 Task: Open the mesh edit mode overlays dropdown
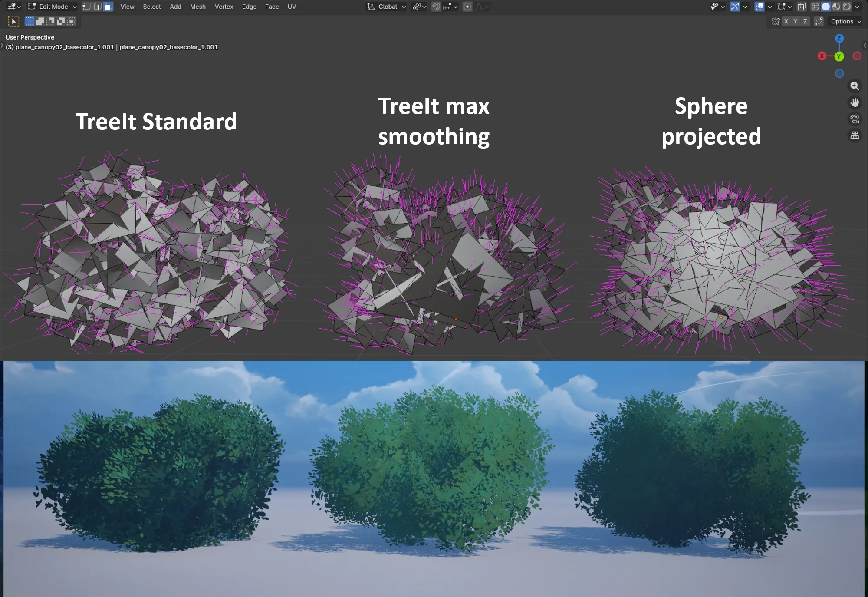785,7
